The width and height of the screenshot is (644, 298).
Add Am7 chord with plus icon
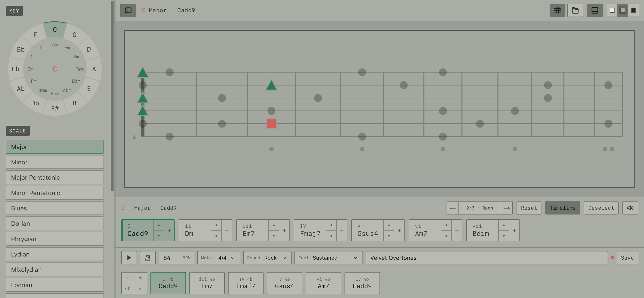tap(457, 230)
